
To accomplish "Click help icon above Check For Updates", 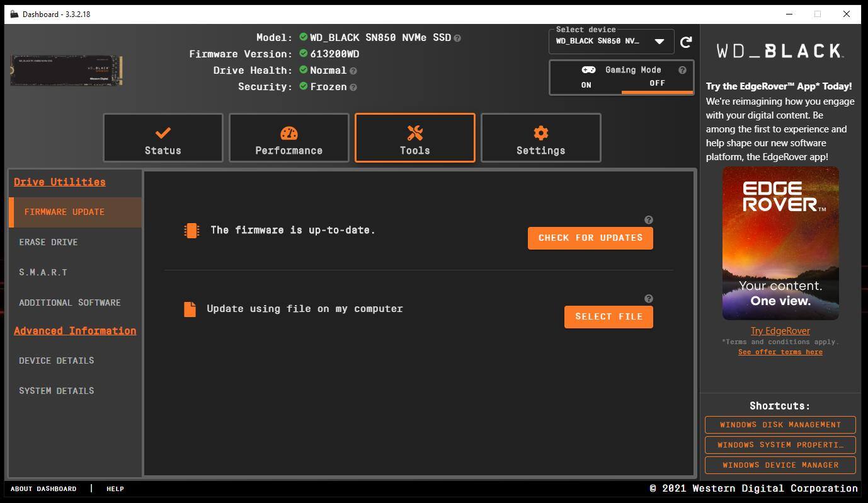I will pos(649,220).
